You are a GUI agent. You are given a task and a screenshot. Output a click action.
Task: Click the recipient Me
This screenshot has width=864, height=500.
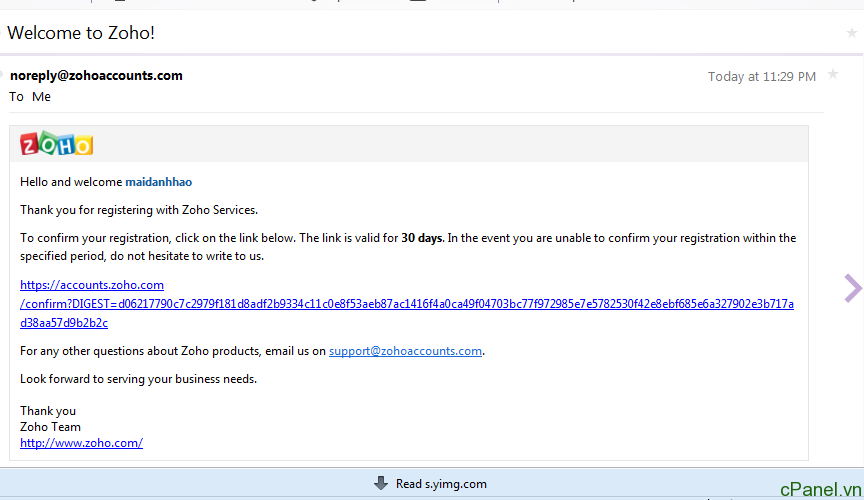(x=41, y=96)
